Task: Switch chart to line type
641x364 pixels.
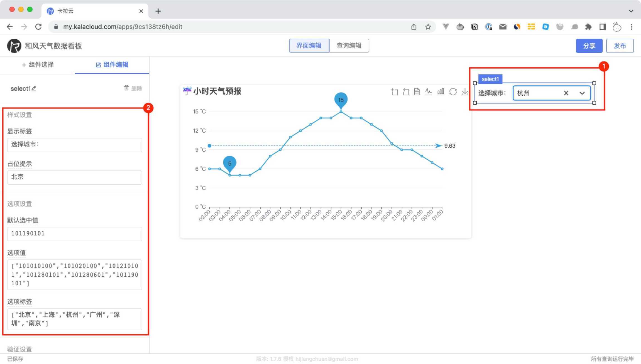Action: click(428, 92)
